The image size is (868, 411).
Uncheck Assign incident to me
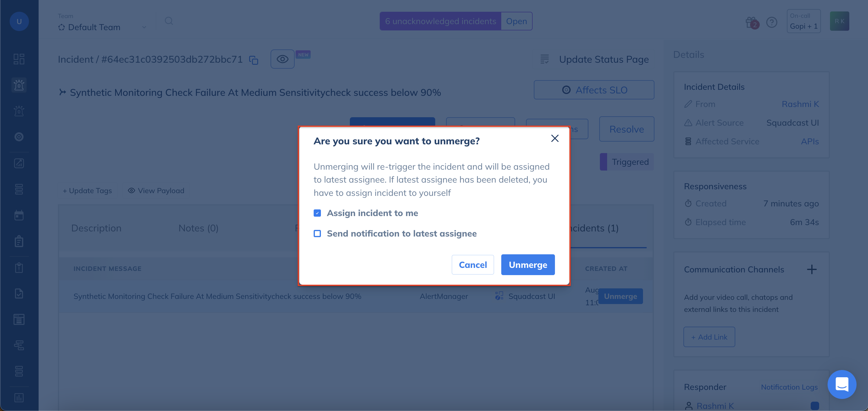317,213
